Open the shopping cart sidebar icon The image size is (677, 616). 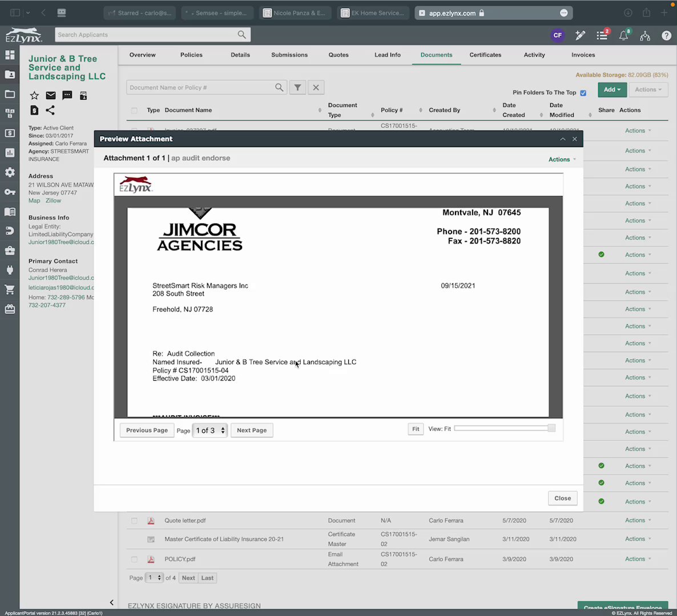[x=10, y=289]
